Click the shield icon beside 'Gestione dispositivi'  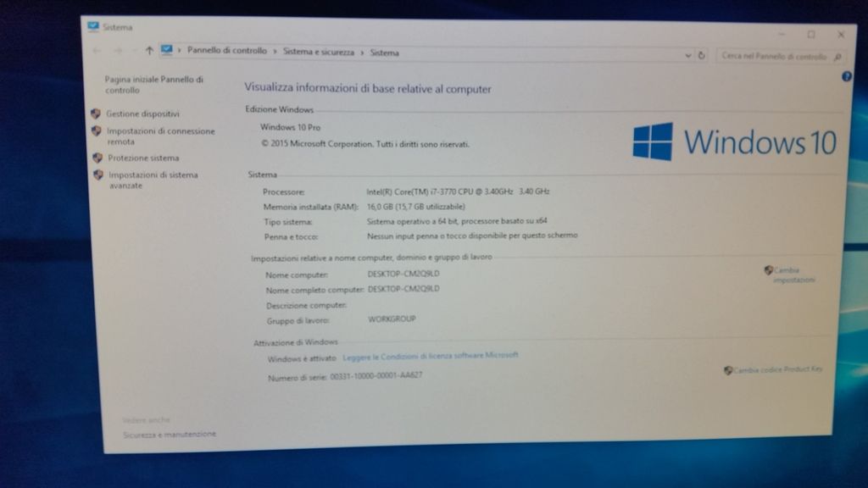click(x=95, y=114)
